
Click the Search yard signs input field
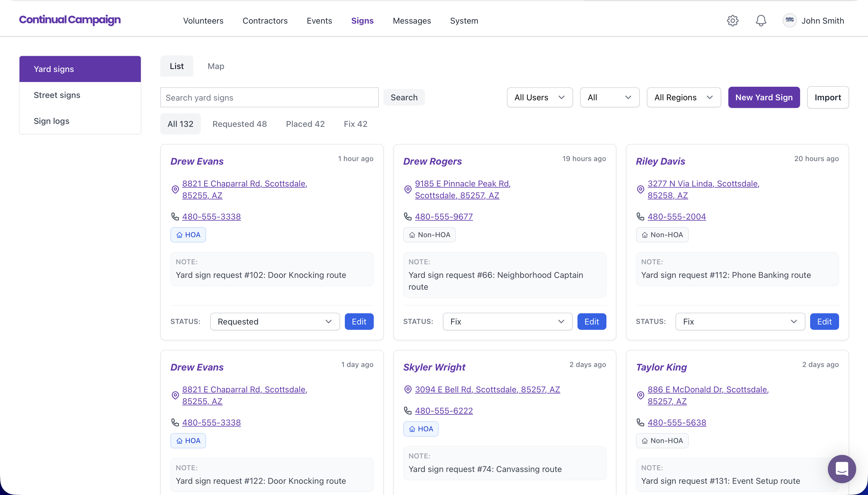(269, 98)
